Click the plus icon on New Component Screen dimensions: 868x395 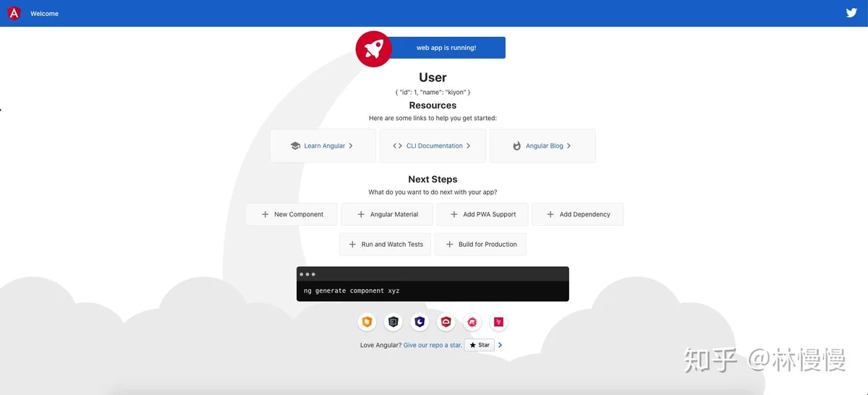coord(265,215)
